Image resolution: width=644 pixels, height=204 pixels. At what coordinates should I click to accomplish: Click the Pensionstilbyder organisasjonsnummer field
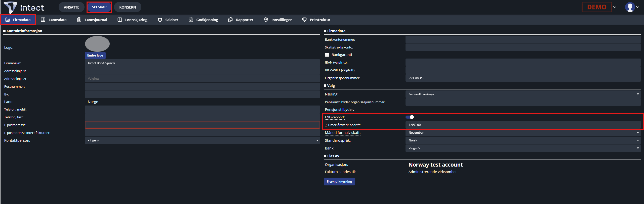click(523, 102)
